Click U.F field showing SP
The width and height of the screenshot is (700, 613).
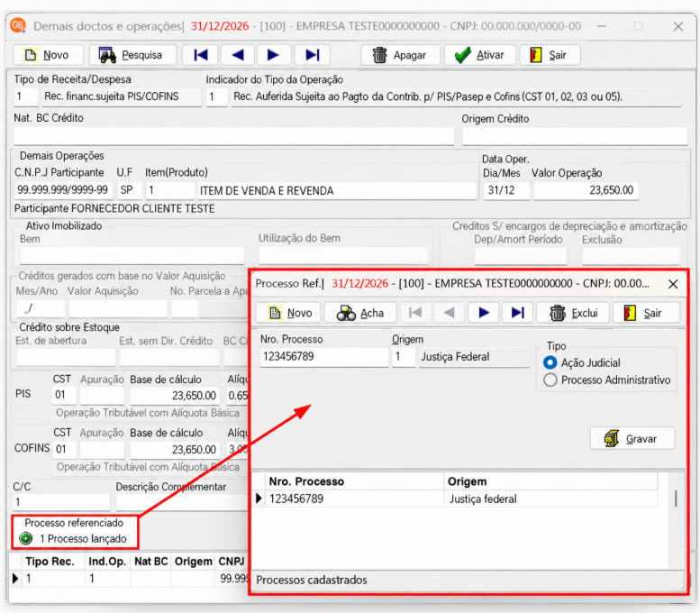pos(129,190)
